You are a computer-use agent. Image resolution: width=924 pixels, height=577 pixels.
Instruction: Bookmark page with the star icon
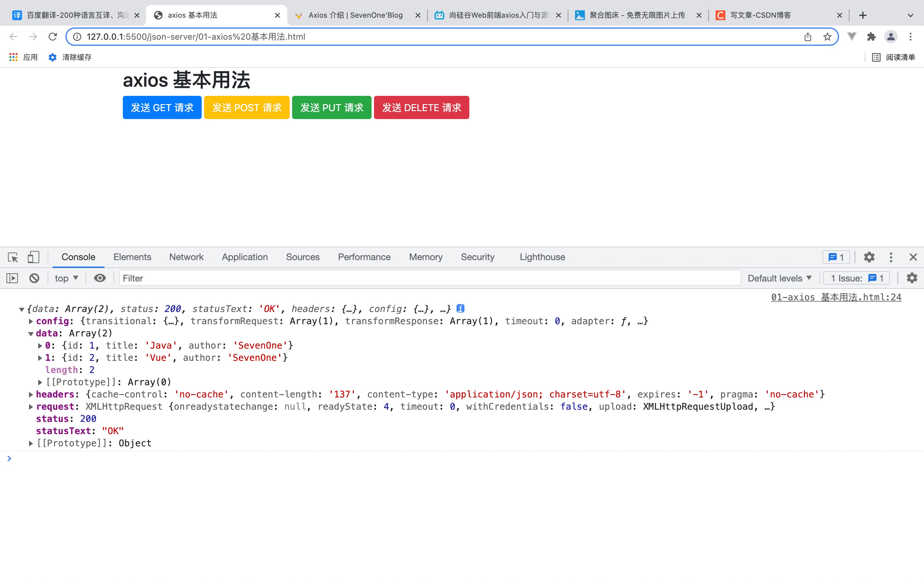827,37
